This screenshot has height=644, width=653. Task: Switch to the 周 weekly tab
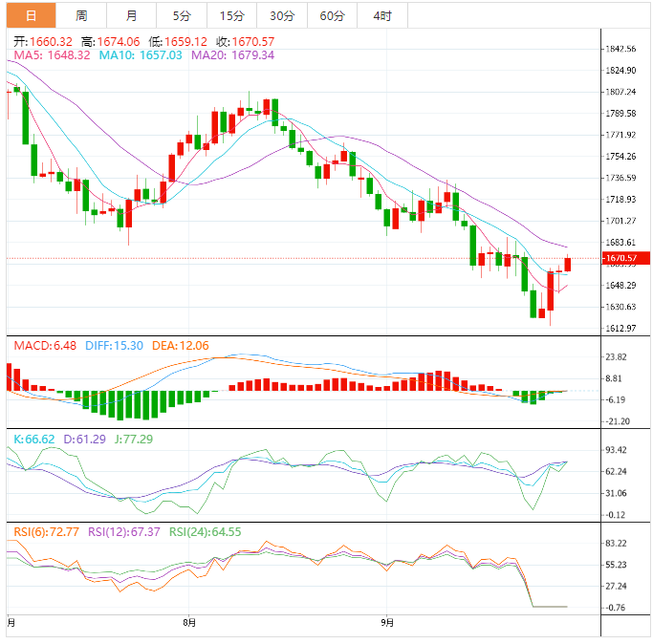(81, 16)
